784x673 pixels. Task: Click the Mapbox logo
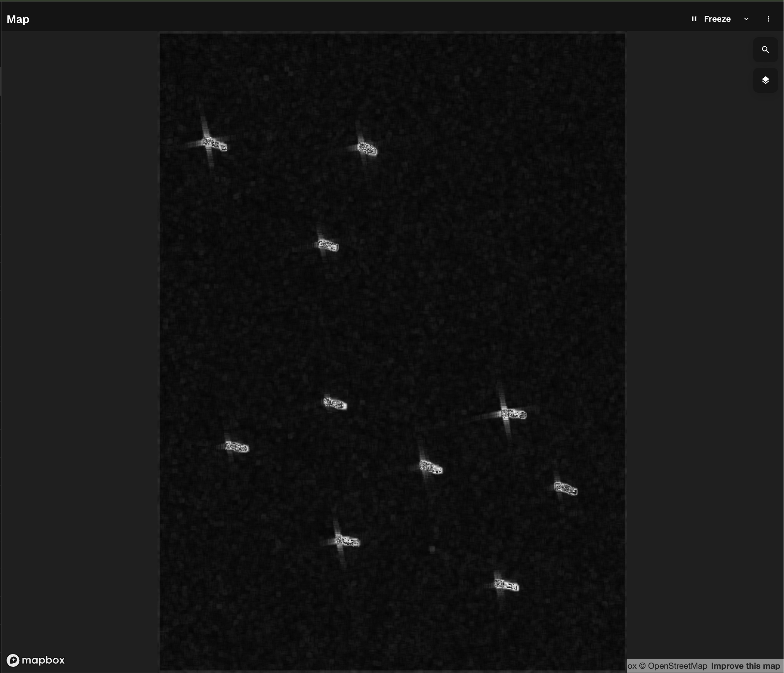[x=36, y=660]
